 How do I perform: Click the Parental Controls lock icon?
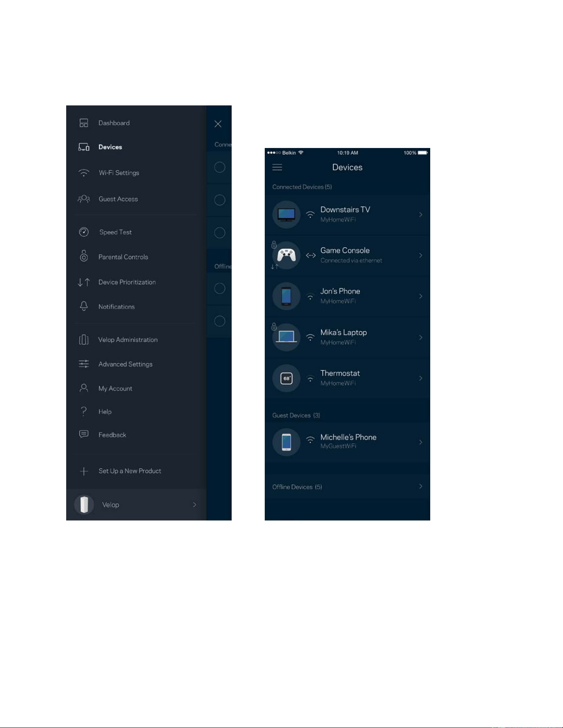pos(84,256)
